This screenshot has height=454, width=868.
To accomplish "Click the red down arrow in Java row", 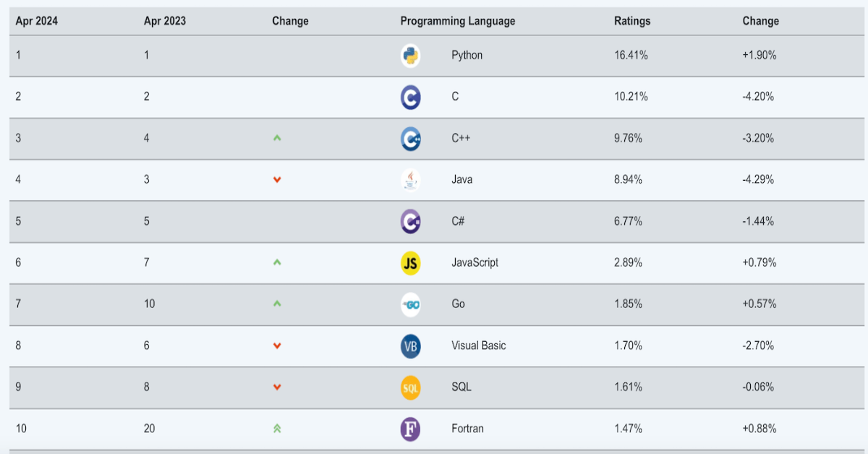I will coord(277,179).
